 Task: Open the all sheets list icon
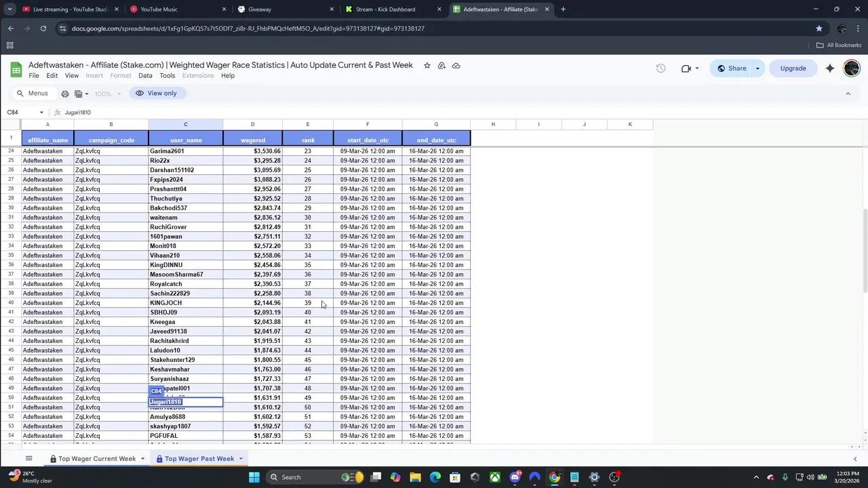(28, 459)
